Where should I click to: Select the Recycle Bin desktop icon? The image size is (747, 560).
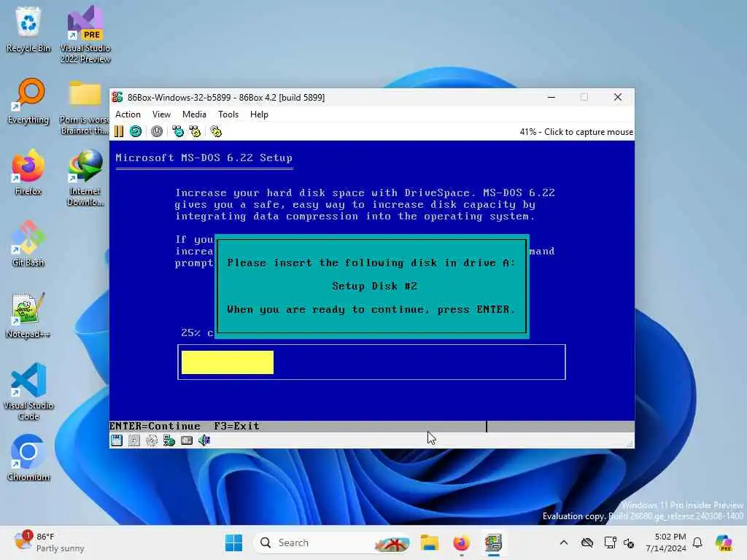tap(28, 29)
